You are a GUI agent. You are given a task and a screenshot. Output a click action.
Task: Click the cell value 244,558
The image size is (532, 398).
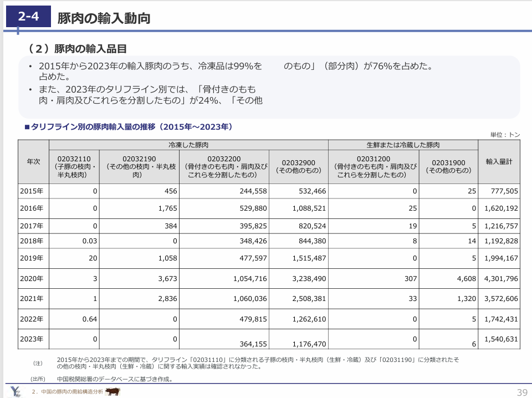(253, 191)
